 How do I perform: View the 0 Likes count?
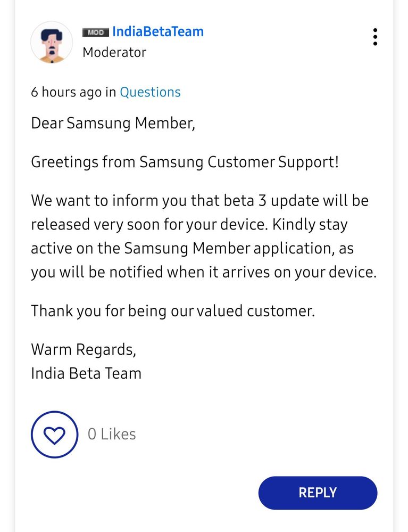tap(112, 435)
